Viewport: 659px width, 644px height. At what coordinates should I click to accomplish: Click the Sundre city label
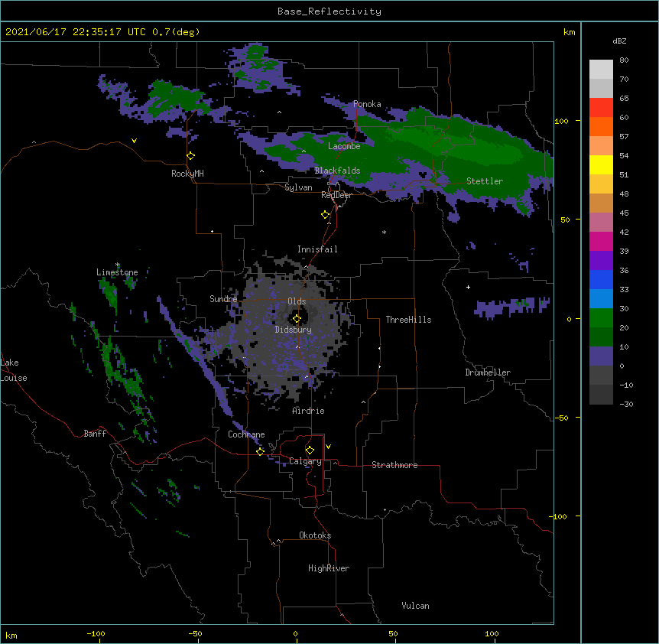(x=223, y=299)
